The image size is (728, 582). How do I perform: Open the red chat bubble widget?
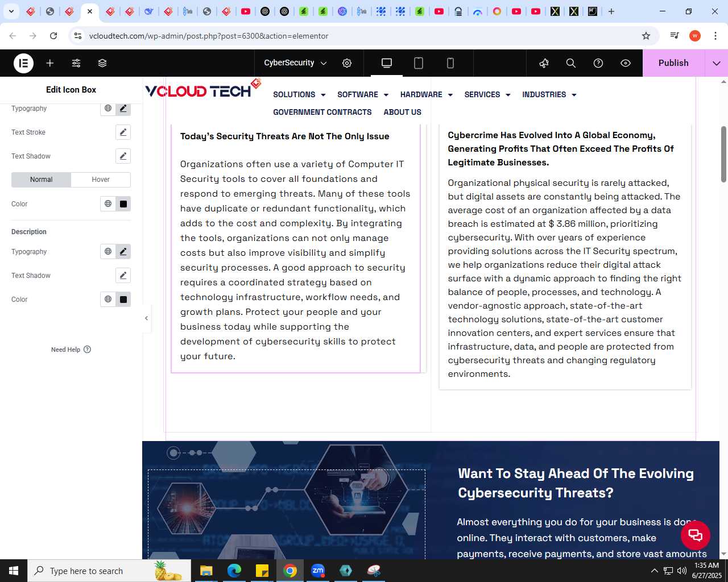point(695,535)
